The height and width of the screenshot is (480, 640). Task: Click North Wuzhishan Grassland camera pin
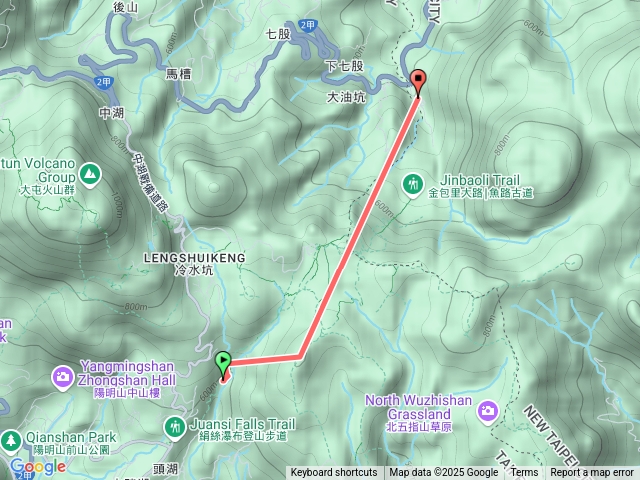click(487, 412)
